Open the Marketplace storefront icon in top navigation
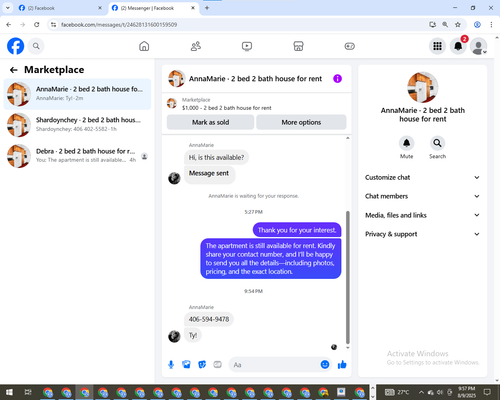500x400 pixels. 298,46
